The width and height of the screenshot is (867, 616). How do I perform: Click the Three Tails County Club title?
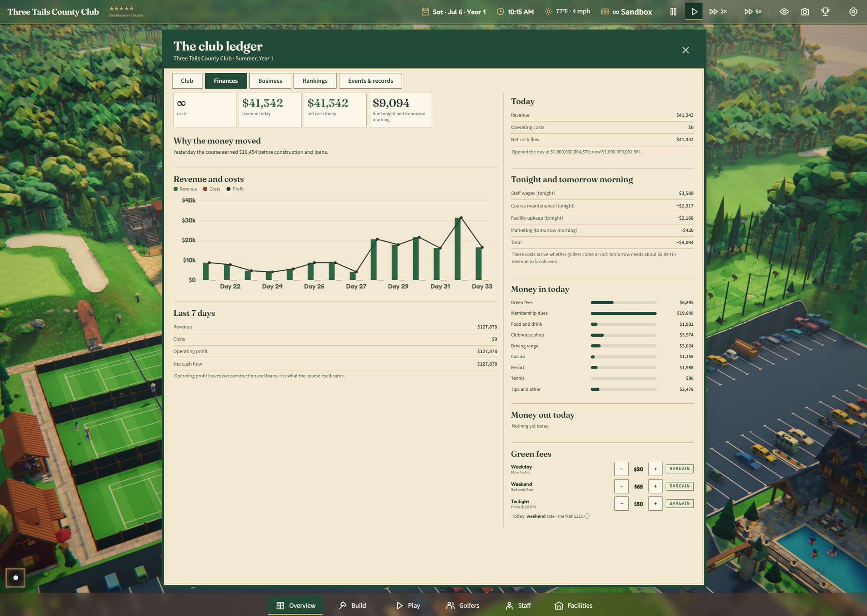pyautogui.click(x=53, y=12)
